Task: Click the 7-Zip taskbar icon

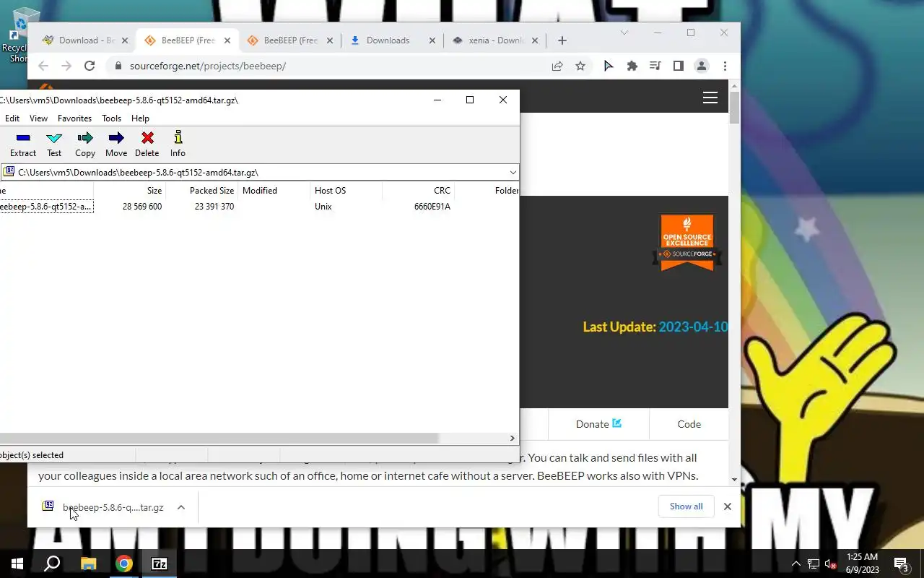Action: pos(160,564)
